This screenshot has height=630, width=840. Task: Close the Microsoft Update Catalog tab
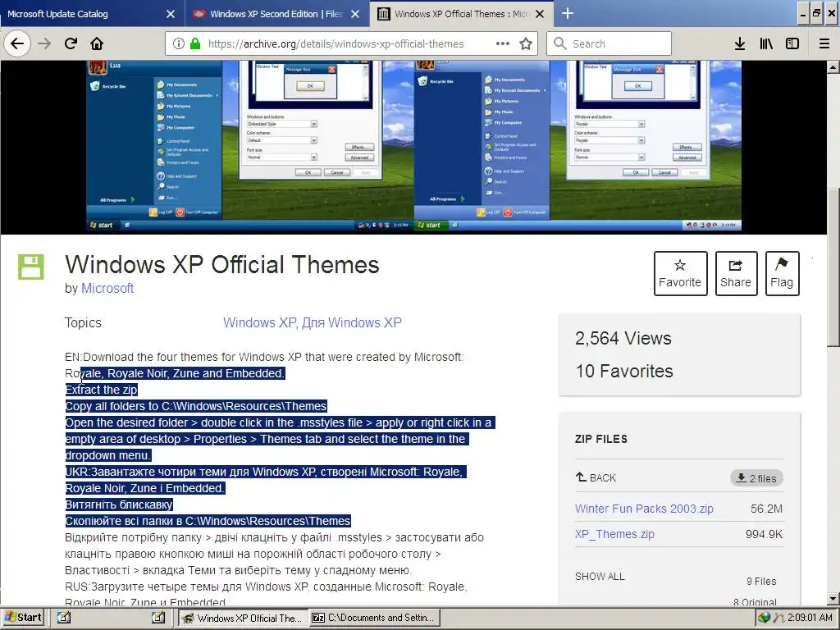tap(171, 14)
